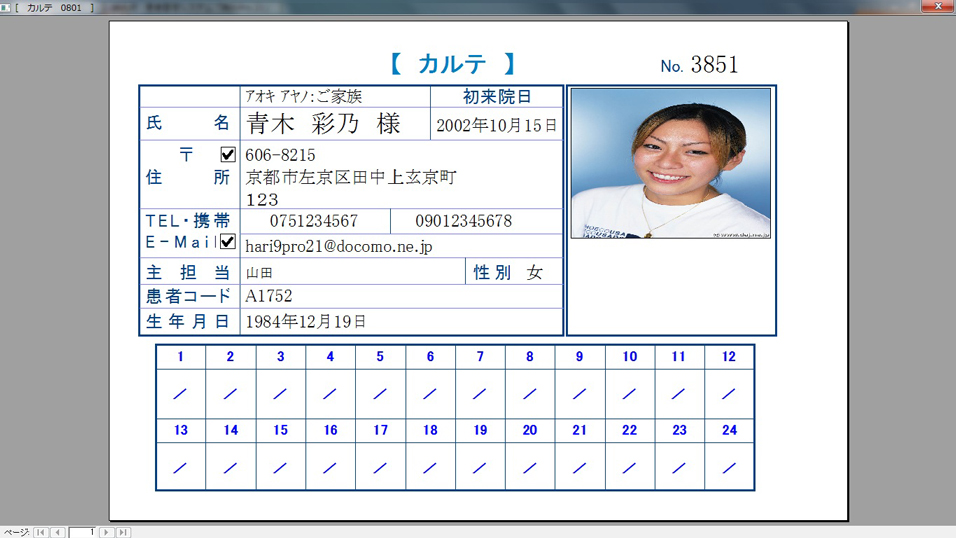Click the address line 123
This screenshot has height=538, width=956.
(x=262, y=200)
